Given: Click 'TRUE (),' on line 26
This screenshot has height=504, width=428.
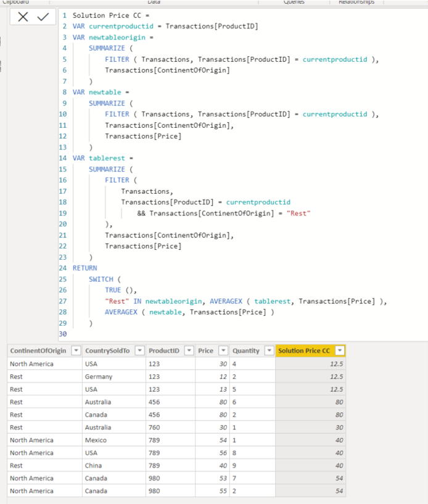Looking at the screenshot, I should click(121, 290).
